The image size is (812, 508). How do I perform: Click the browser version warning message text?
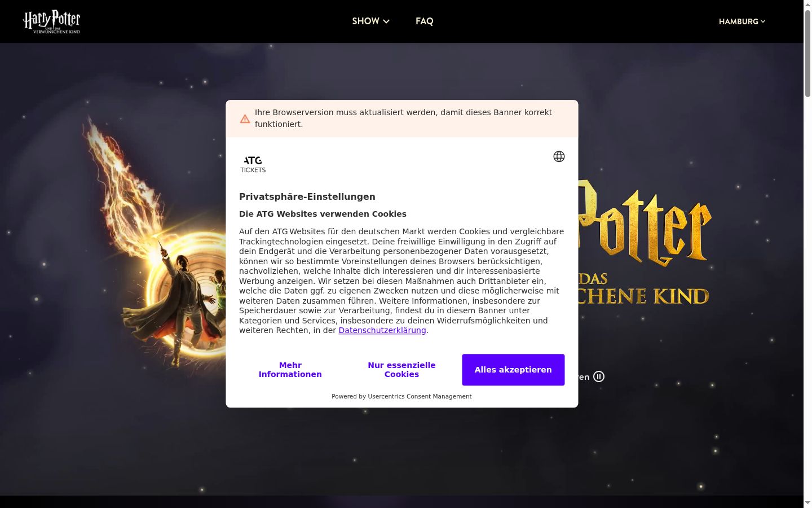pyautogui.click(x=403, y=119)
